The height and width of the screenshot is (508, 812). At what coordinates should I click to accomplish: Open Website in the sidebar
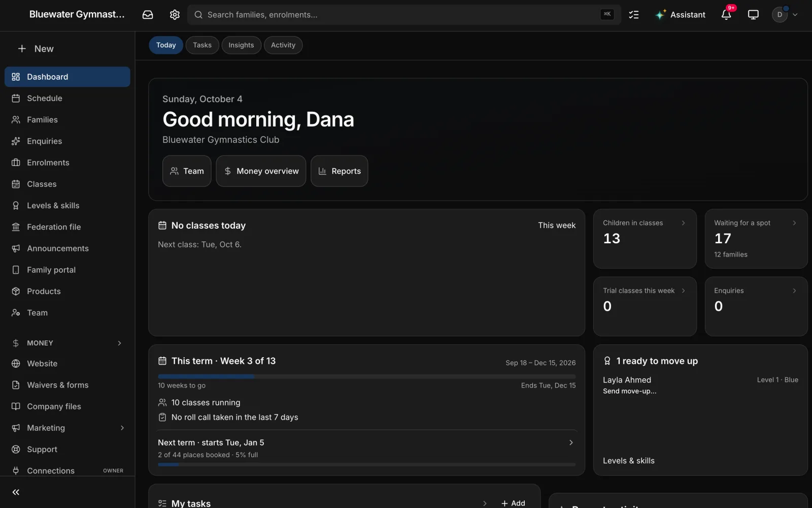[67, 364]
